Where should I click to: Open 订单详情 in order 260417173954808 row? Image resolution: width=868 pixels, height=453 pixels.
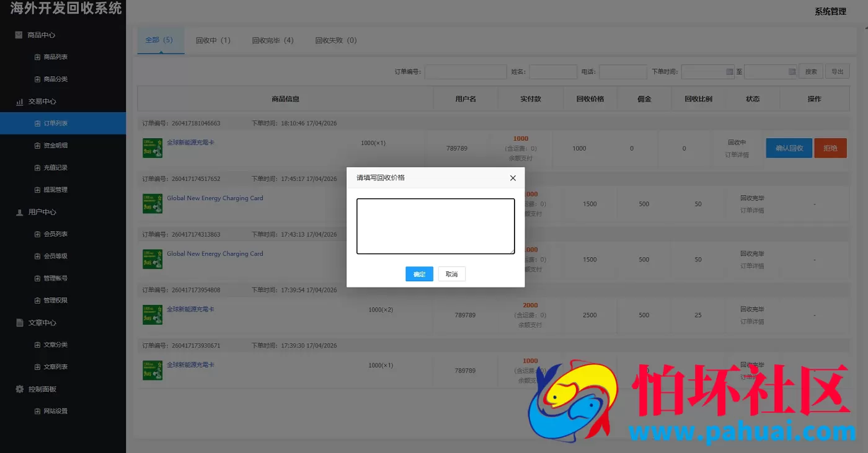pos(752,322)
